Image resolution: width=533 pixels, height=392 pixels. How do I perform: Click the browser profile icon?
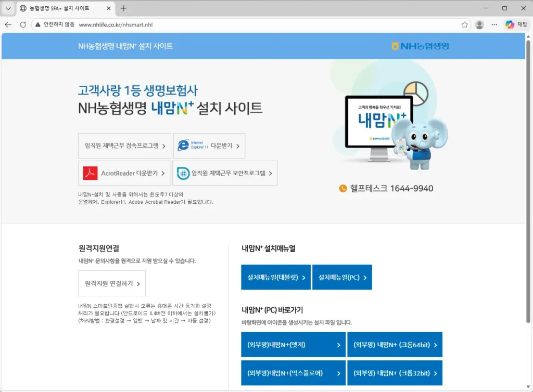[x=479, y=24]
